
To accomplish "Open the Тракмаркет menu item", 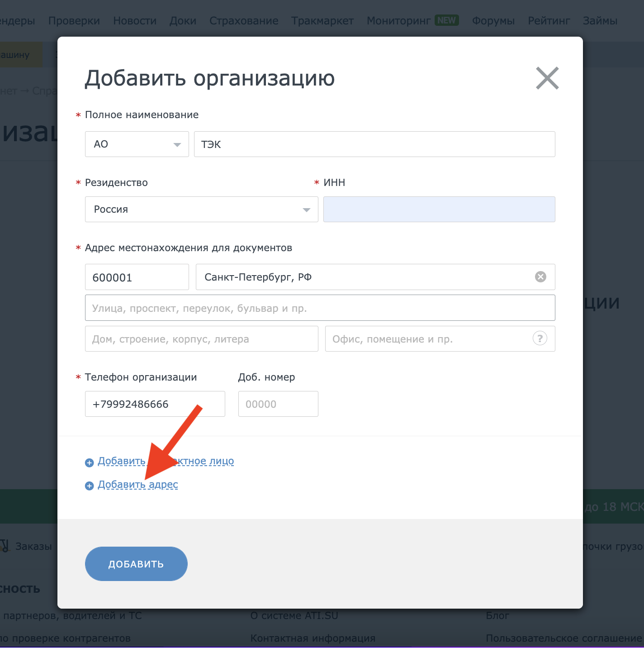I will click(322, 21).
